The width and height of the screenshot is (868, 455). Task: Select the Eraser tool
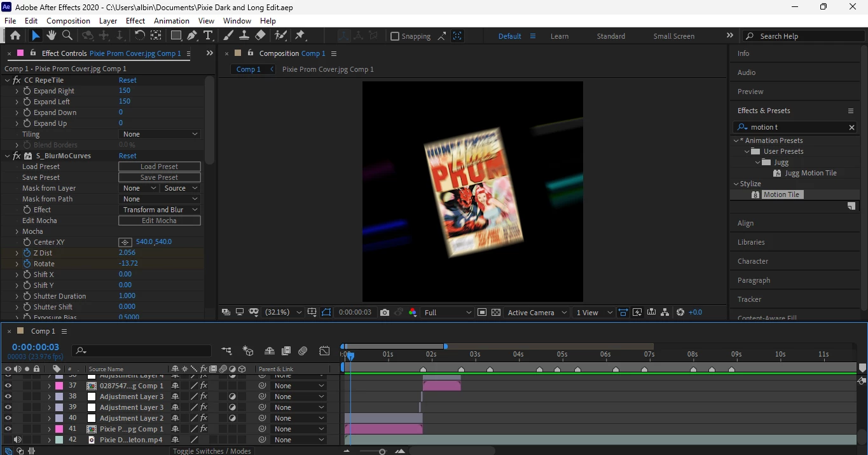[x=260, y=36]
